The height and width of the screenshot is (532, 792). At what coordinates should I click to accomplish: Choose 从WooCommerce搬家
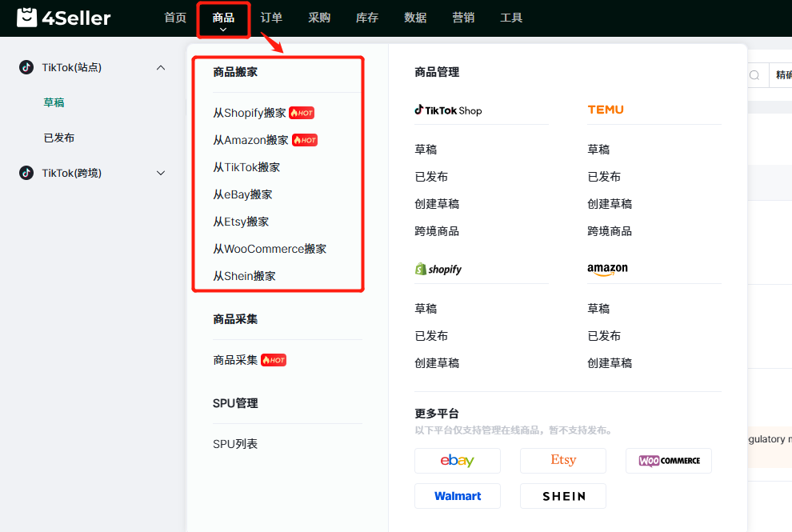270,249
